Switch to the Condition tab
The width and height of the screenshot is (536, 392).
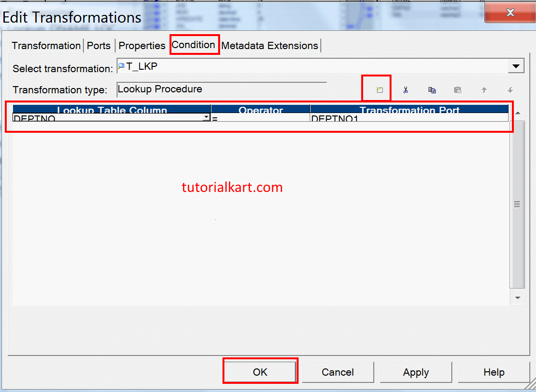point(194,45)
